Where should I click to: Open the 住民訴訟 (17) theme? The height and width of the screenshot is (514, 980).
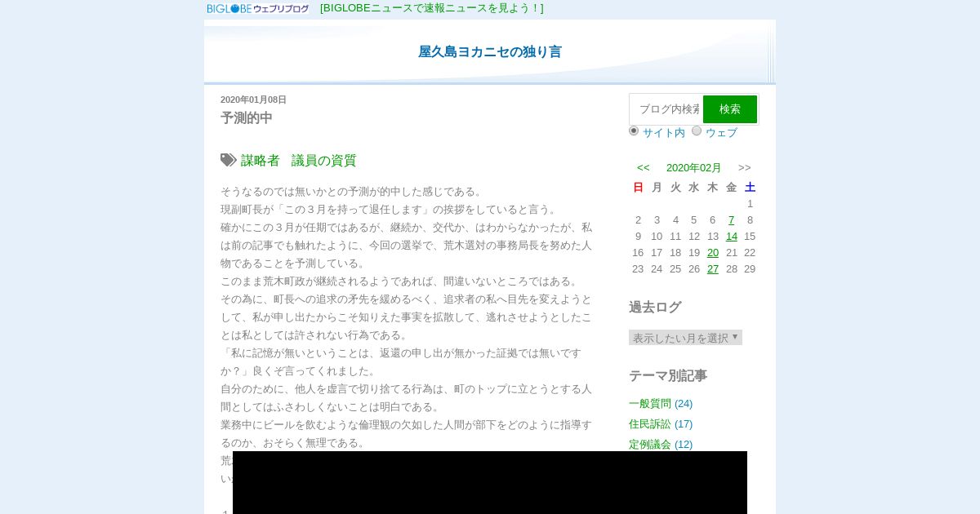(661, 423)
